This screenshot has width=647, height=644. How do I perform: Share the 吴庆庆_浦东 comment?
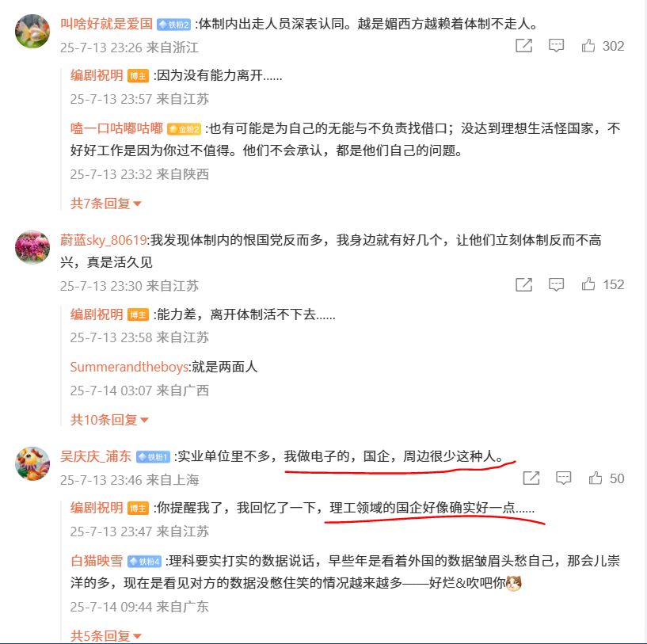tap(531, 478)
